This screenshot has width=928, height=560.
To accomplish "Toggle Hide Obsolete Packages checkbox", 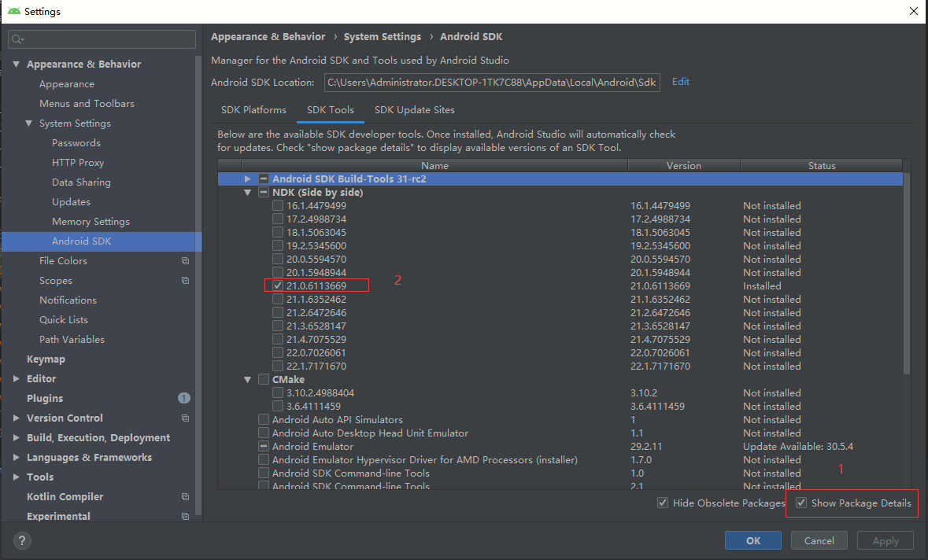I will point(663,503).
